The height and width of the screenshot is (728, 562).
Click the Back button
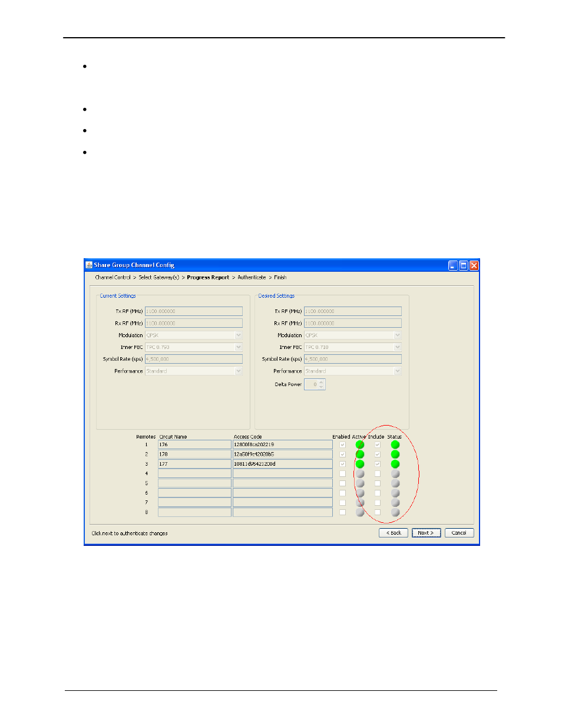pos(394,533)
